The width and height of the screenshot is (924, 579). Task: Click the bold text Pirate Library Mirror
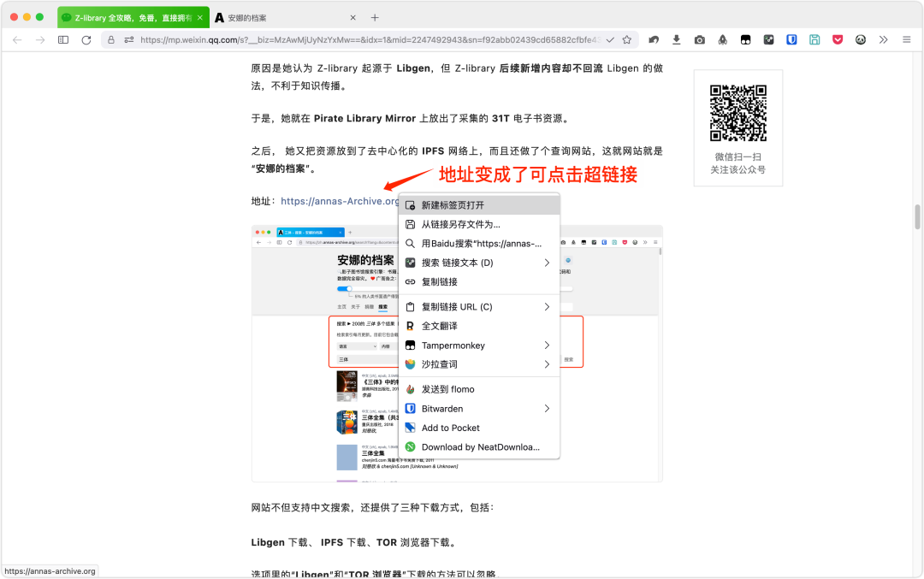click(x=364, y=118)
